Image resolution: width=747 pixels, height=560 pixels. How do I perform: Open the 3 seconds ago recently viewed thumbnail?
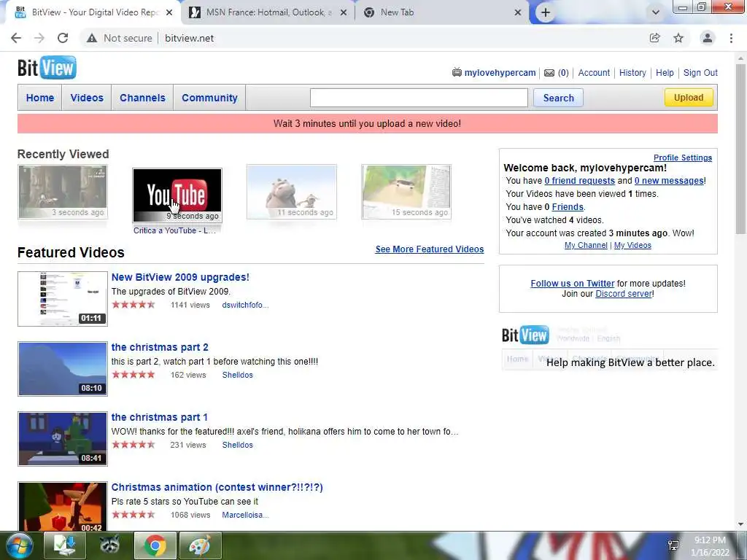[63, 192]
